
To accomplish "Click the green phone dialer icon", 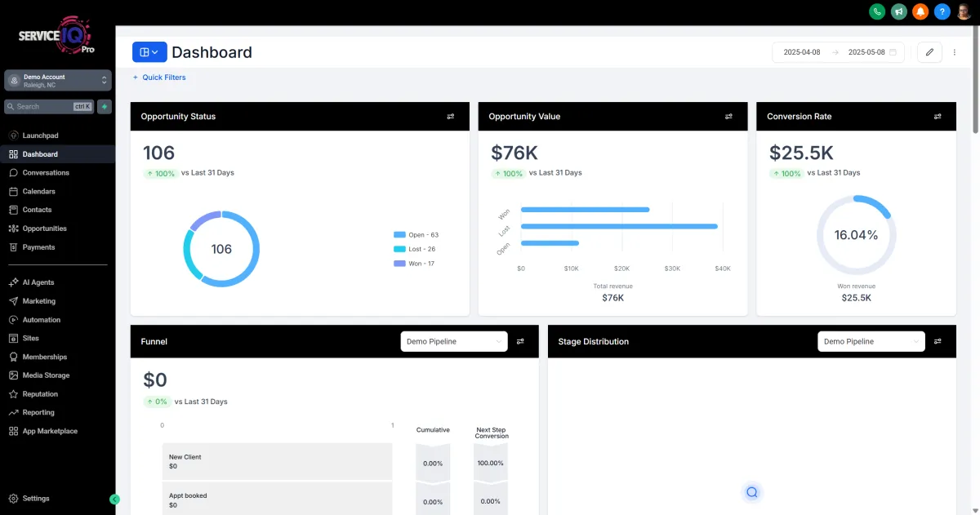I will (x=877, y=11).
